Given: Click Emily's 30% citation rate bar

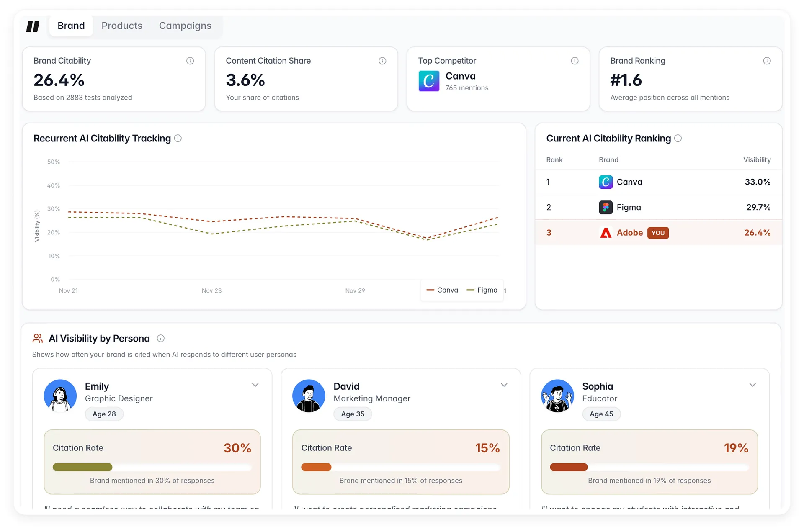Looking at the screenshot, I should [152, 467].
